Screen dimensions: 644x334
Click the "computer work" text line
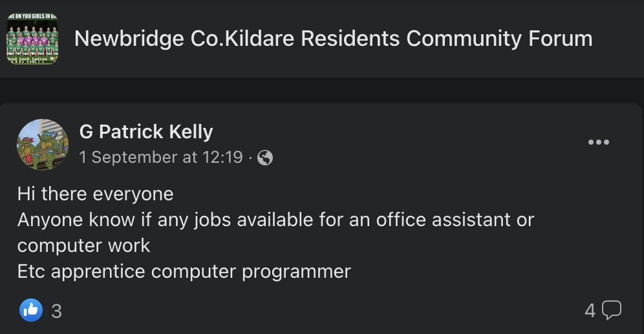point(84,245)
